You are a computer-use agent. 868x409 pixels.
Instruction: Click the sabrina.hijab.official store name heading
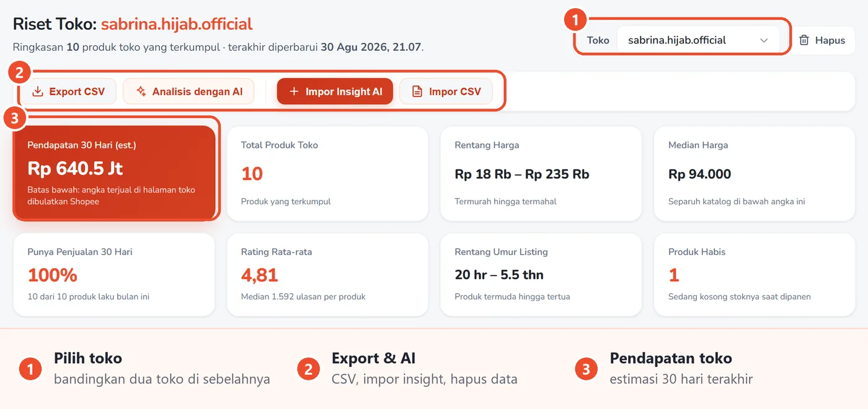(177, 24)
